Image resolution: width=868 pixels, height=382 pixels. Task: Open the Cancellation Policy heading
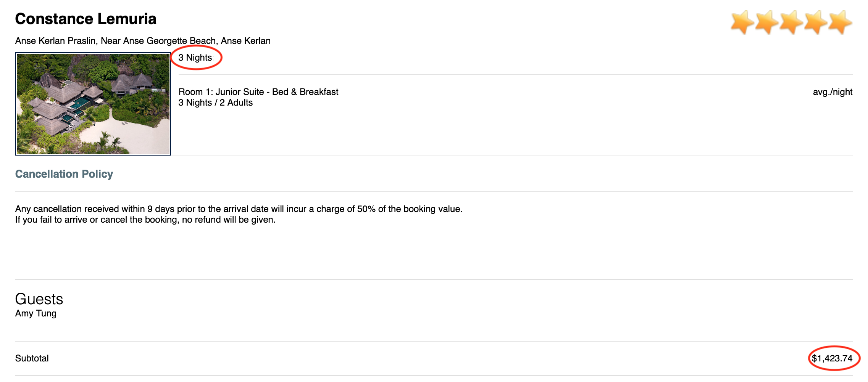coord(64,174)
